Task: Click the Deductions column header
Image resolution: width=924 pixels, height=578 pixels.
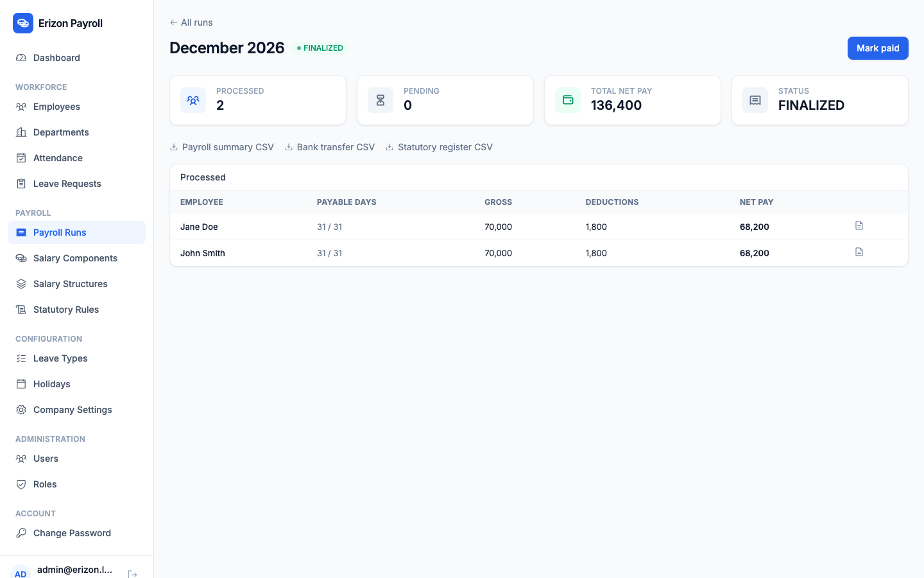Action: pyautogui.click(x=612, y=202)
